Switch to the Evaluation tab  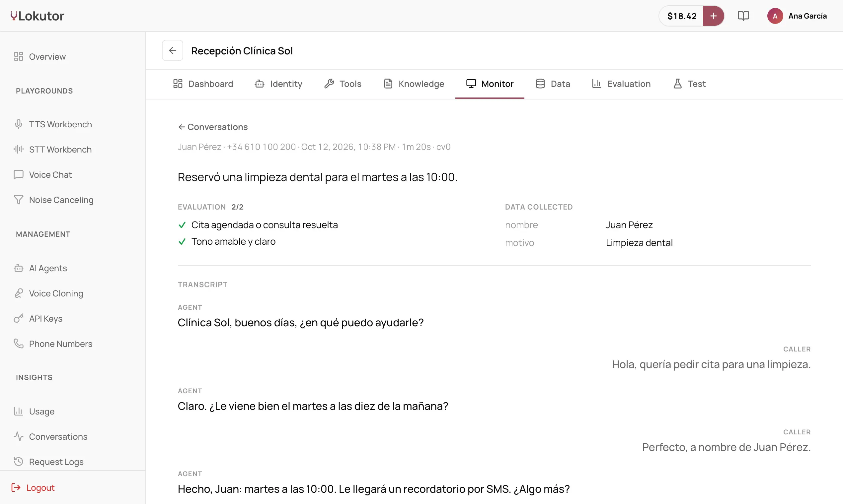621,84
